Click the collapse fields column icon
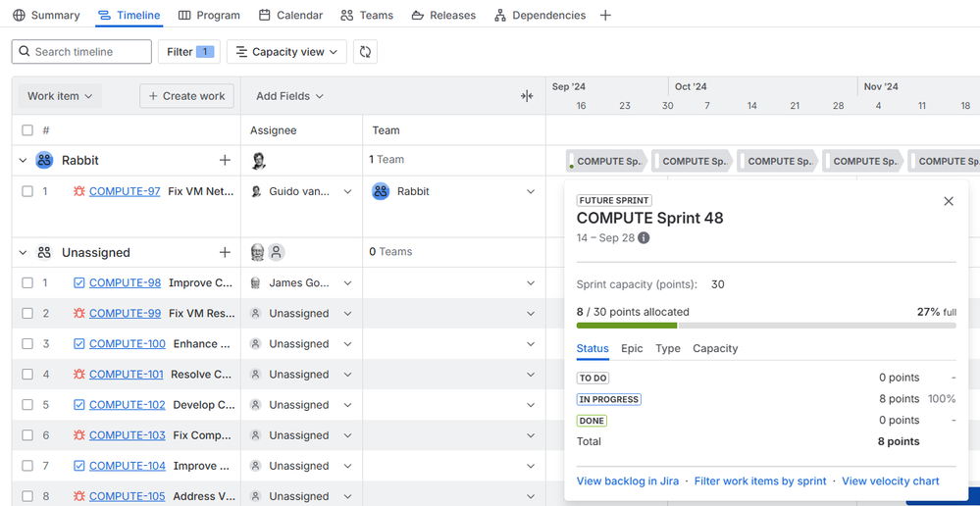 coord(527,95)
